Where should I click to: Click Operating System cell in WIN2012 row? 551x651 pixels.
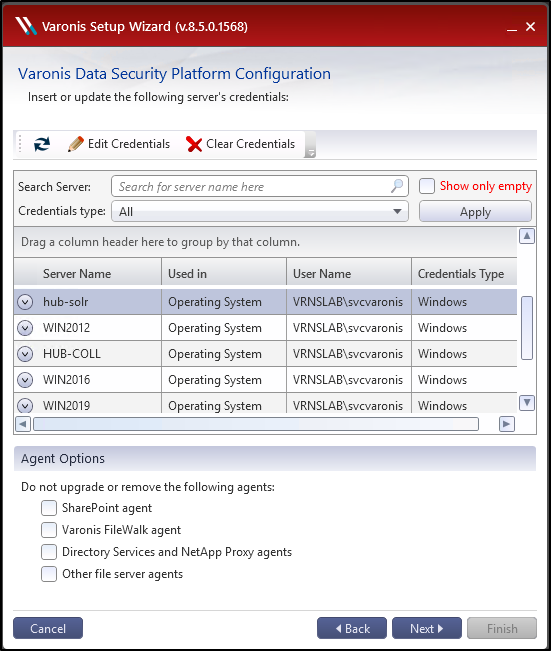click(224, 328)
